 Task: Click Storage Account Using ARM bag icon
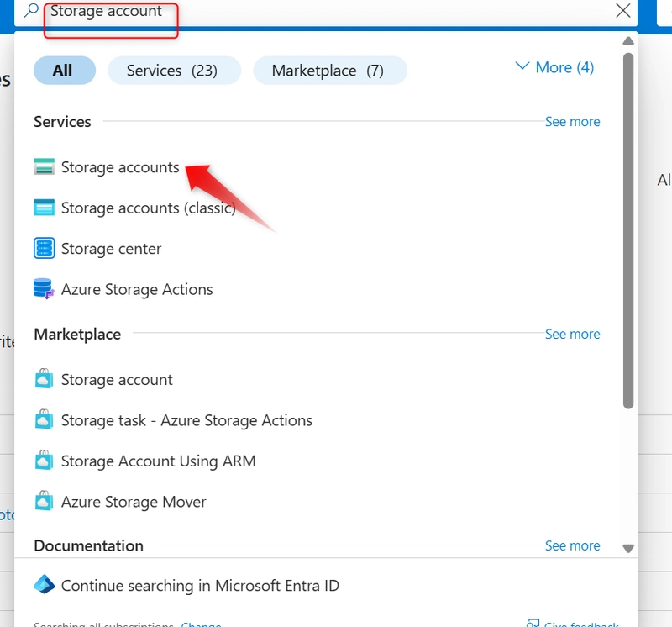click(45, 461)
